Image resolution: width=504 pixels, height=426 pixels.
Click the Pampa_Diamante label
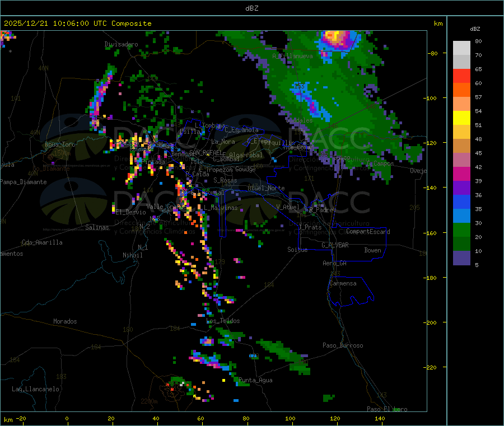[x=24, y=182]
